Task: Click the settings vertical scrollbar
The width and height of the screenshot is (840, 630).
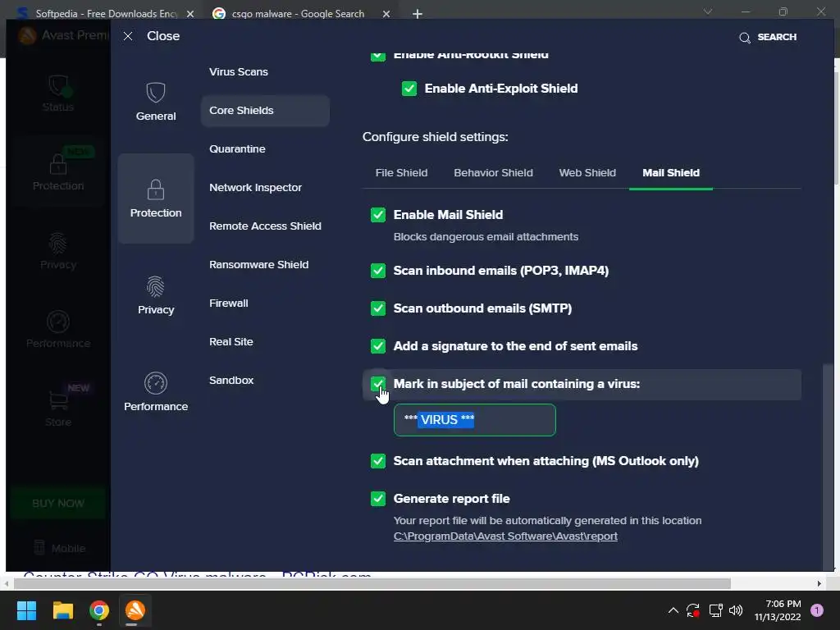Action: tap(828, 466)
